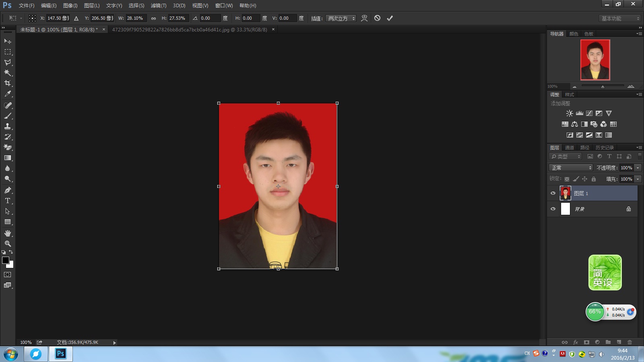The image size is (644, 362).
Task: Select the Clone Stamp tool
Action: point(8,126)
